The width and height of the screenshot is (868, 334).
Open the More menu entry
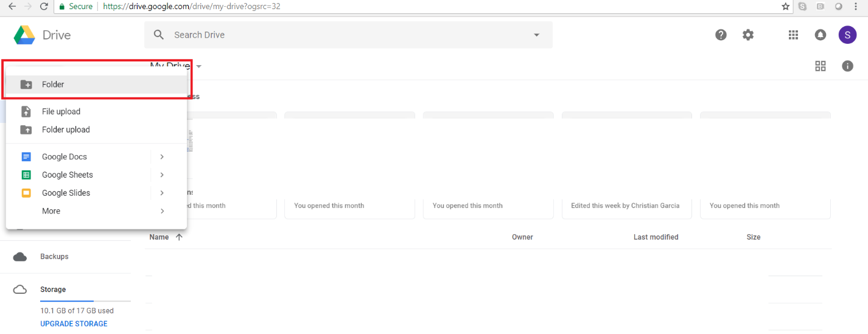[x=96, y=211]
